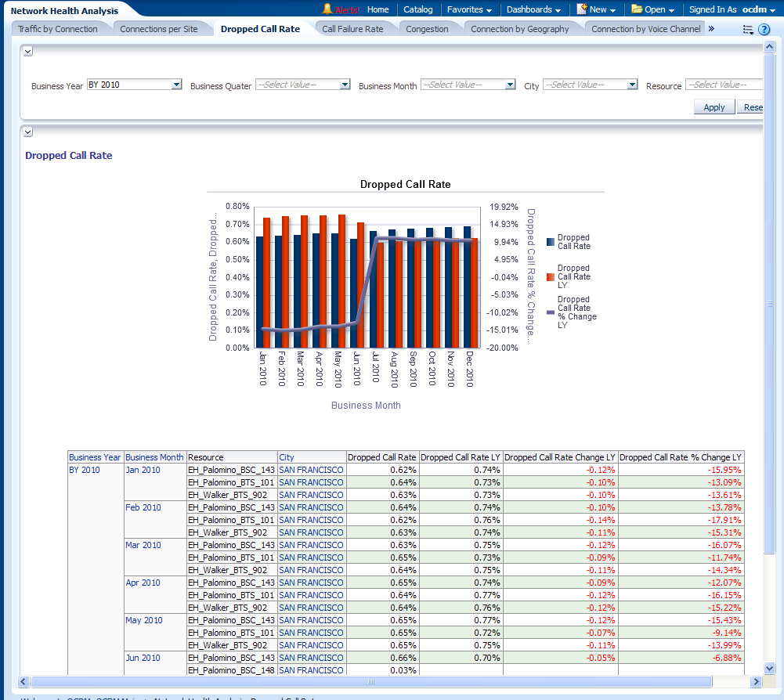Open the Jan 2010 business month link
Image resolution: width=784 pixels, height=700 pixels.
[143, 470]
